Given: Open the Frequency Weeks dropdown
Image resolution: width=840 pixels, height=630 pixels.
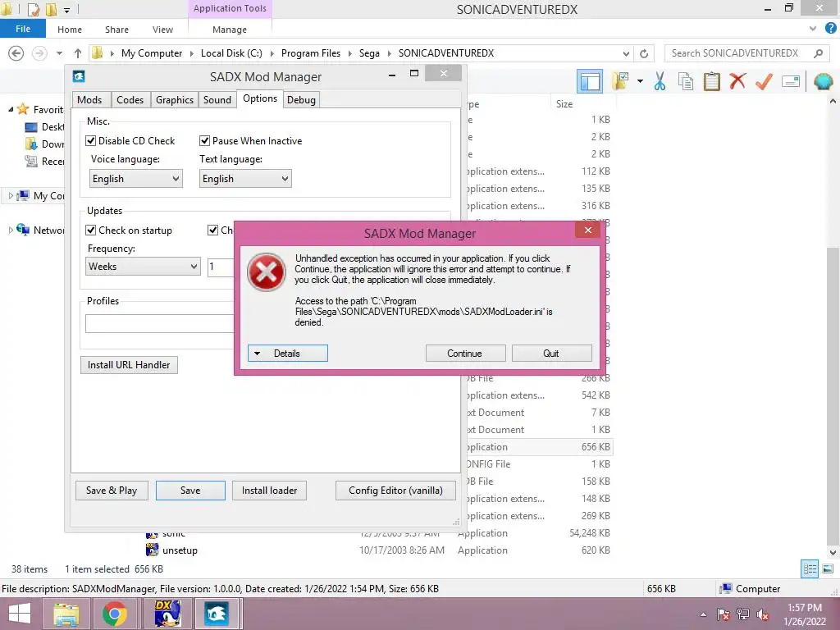Looking at the screenshot, I should pyautogui.click(x=143, y=267).
